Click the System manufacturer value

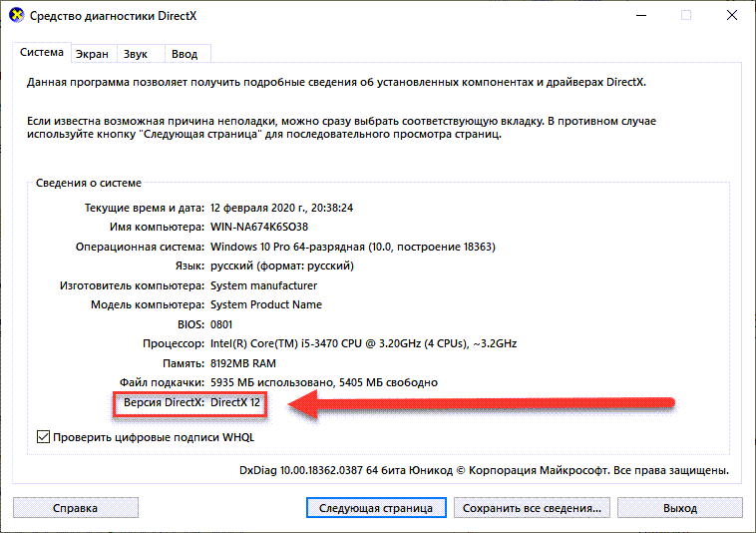click(x=263, y=285)
